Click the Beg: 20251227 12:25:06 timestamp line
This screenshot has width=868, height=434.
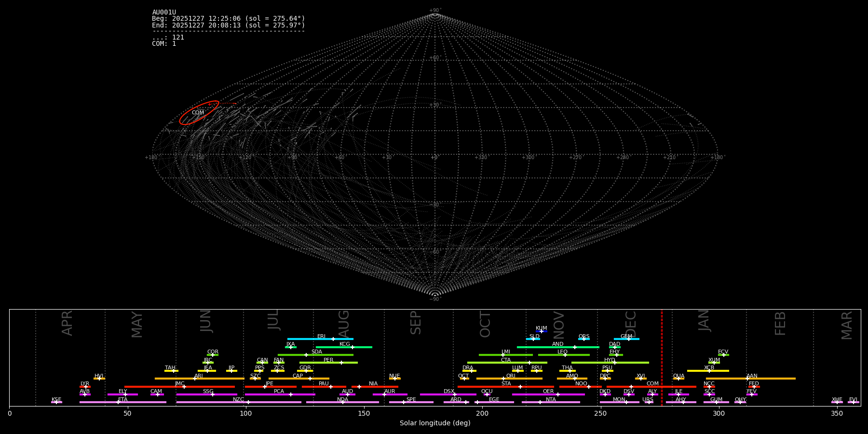tap(229, 19)
